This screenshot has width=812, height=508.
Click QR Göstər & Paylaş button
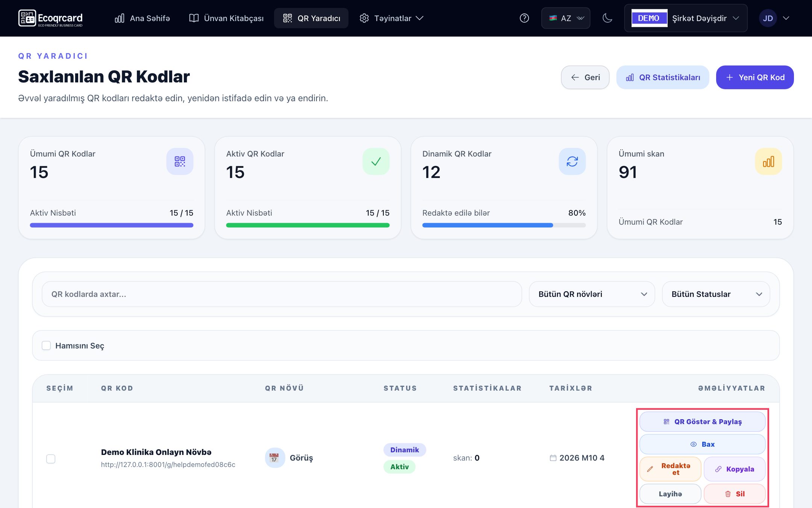703,422
